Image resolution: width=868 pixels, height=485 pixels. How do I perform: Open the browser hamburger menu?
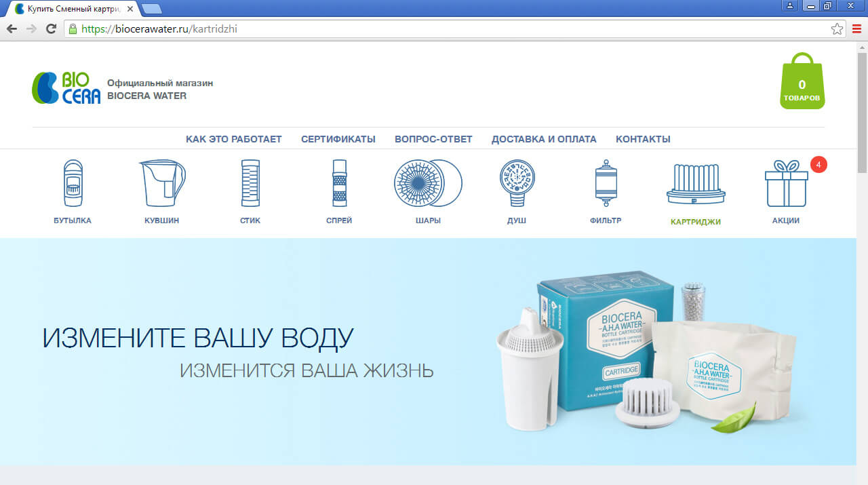click(856, 28)
